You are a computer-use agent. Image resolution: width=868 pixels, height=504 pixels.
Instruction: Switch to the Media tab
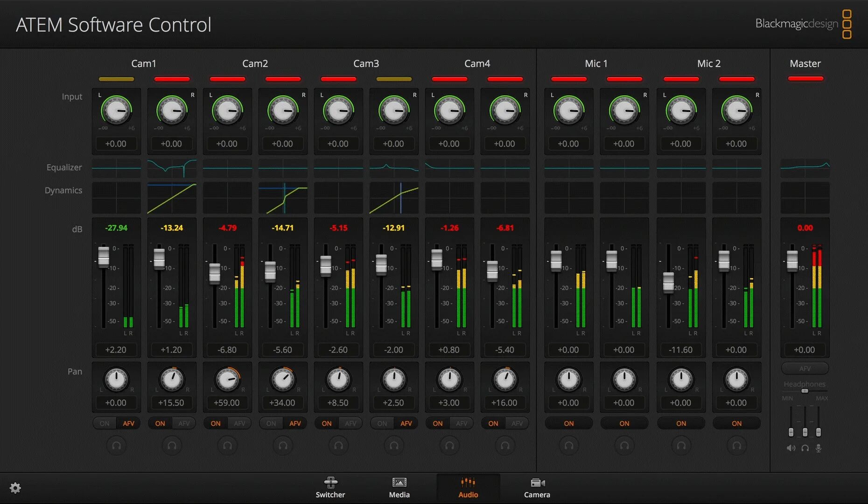point(399,488)
